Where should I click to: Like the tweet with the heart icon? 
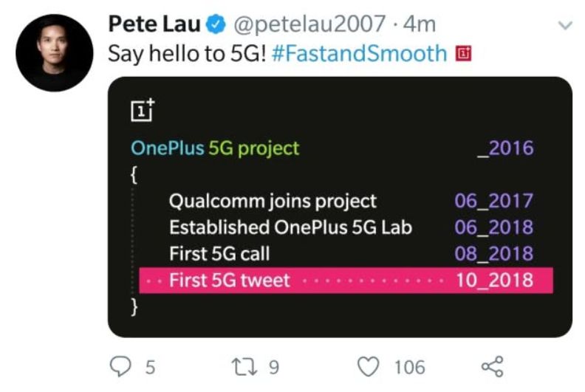[369, 367]
